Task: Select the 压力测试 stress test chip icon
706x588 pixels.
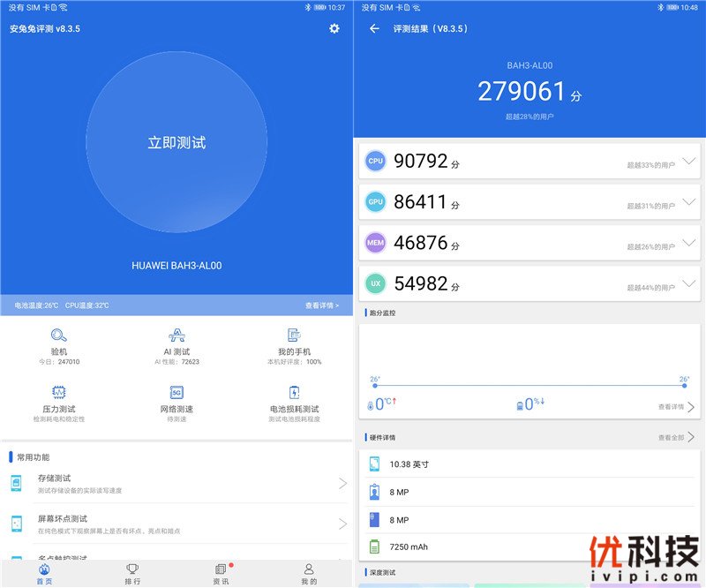Action: [x=58, y=391]
